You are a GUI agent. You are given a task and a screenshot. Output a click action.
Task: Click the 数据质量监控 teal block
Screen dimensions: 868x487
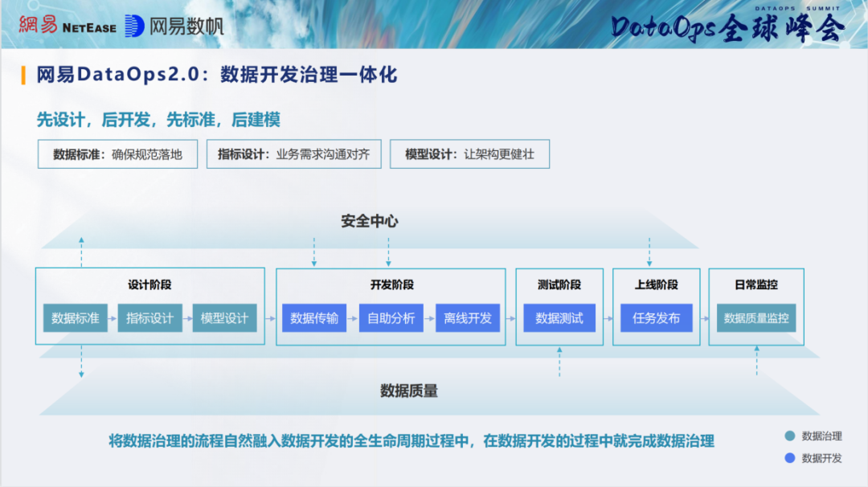point(756,317)
